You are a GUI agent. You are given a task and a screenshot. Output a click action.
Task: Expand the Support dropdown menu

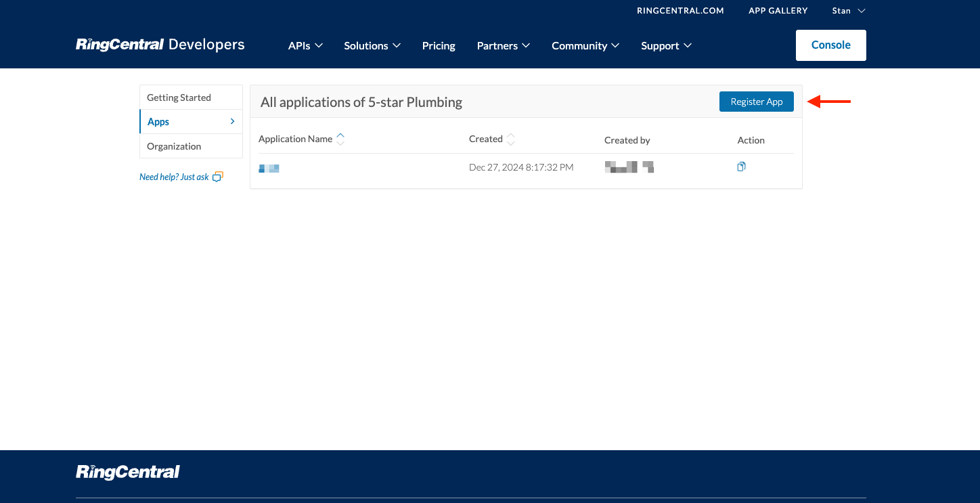(x=667, y=45)
